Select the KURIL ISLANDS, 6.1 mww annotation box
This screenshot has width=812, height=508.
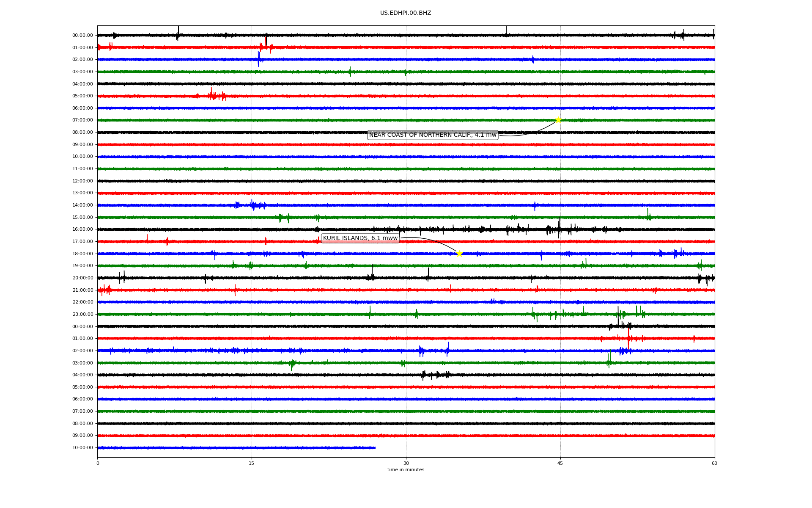pos(360,238)
